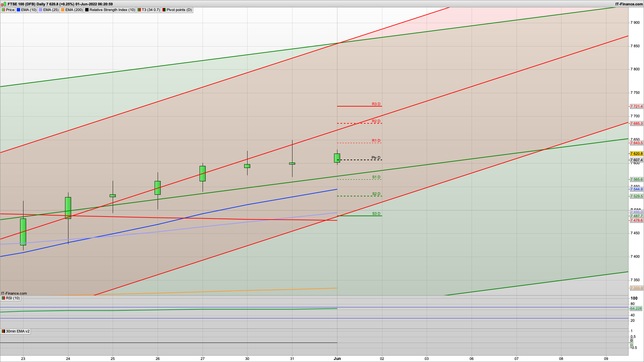Click the orange EMA (200) color swatch

coord(63,10)
